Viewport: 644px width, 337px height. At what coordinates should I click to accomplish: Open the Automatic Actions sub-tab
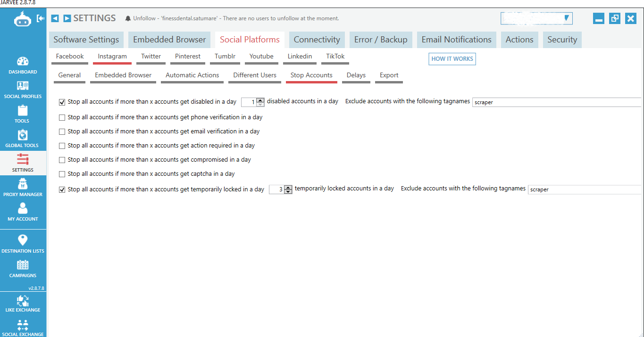[192, 75]
